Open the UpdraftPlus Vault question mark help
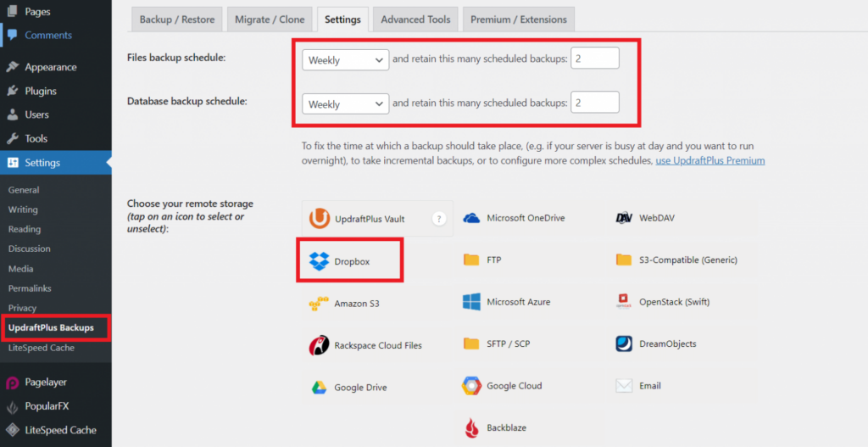The image size is (868, 447). click(439, 218)
